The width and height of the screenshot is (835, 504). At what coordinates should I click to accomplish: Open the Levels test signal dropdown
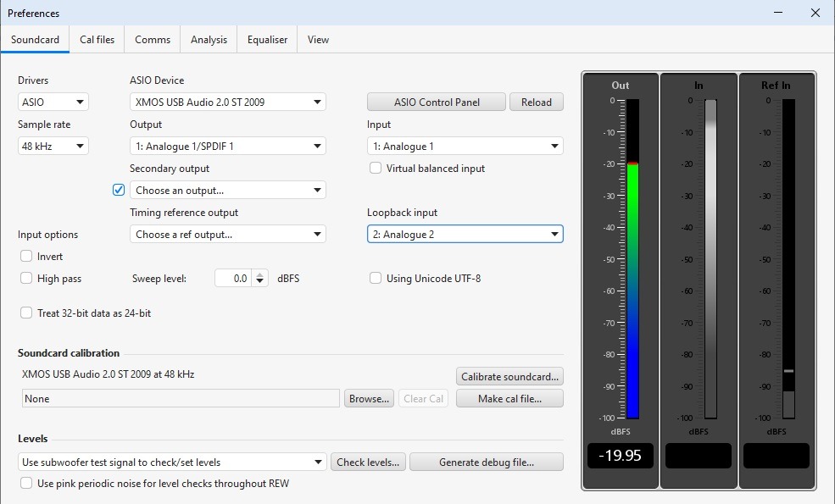(x=172, y=462)
